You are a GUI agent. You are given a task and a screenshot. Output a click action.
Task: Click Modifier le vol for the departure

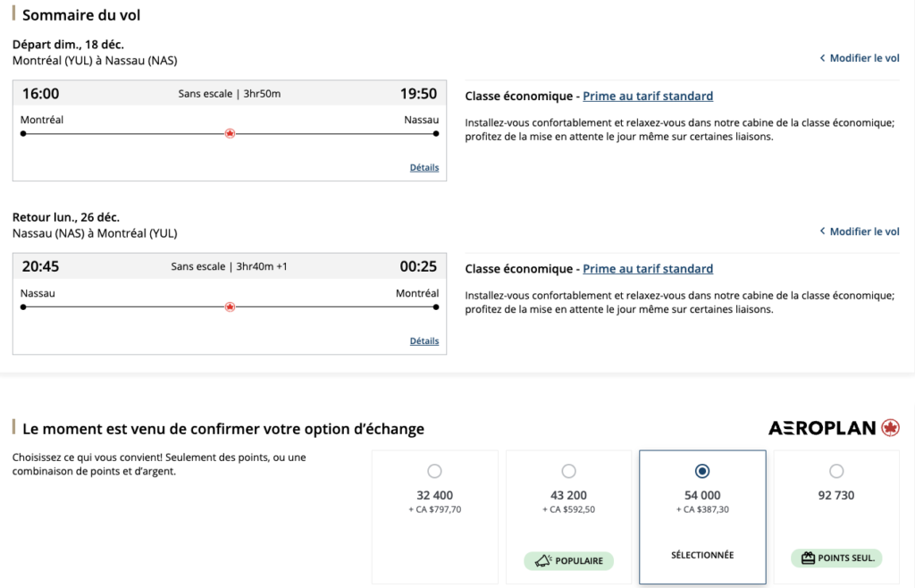(x=864, y=58)
